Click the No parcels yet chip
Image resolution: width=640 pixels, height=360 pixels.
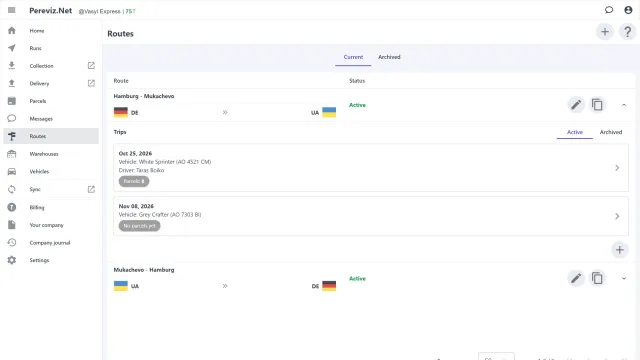[139, 226]
